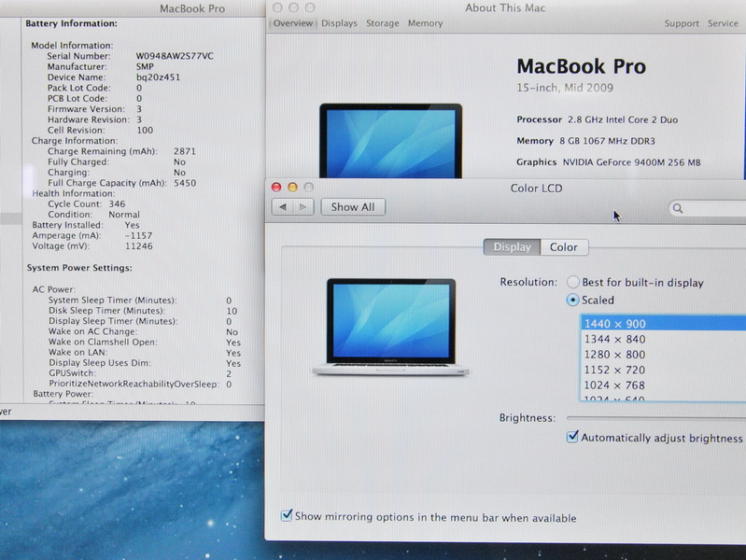746x560 pixels.
Task: Click the back arrow in Color LCD toolbar
Action: click(282, 207)
